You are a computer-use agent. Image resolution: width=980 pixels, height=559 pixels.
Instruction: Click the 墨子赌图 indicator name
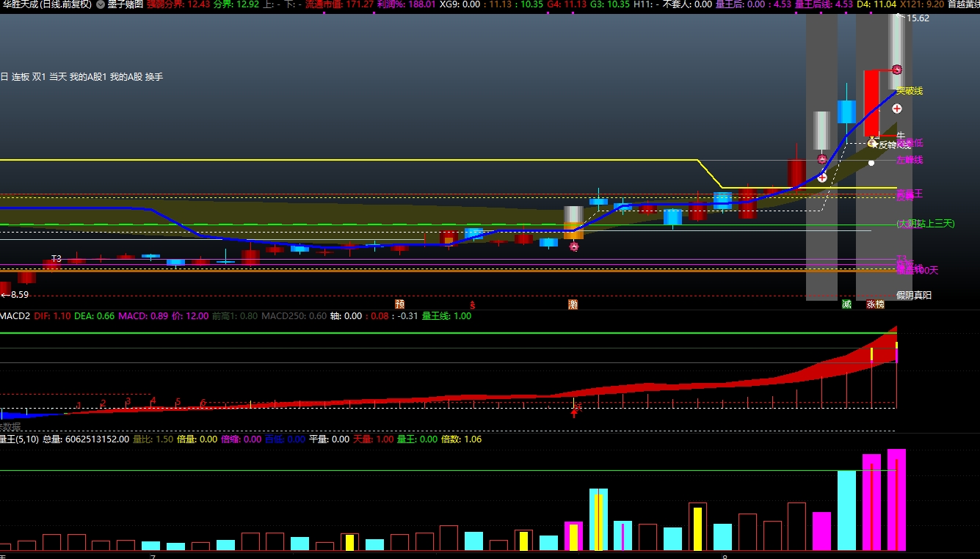pos(126,4)
